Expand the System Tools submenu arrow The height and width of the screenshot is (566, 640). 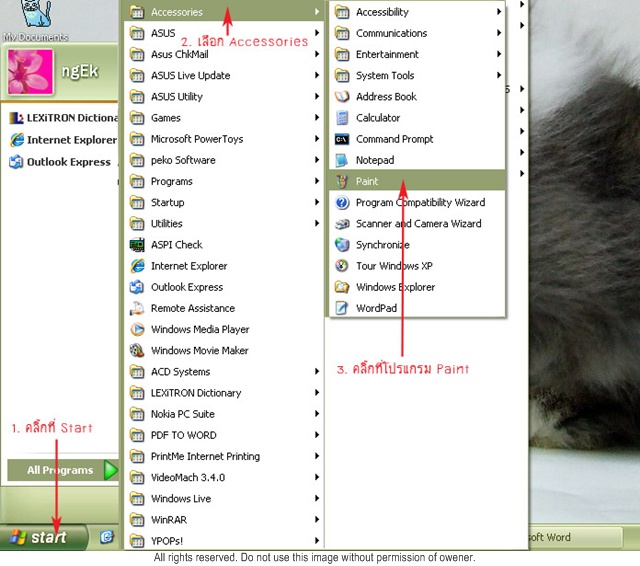(499, 75)
